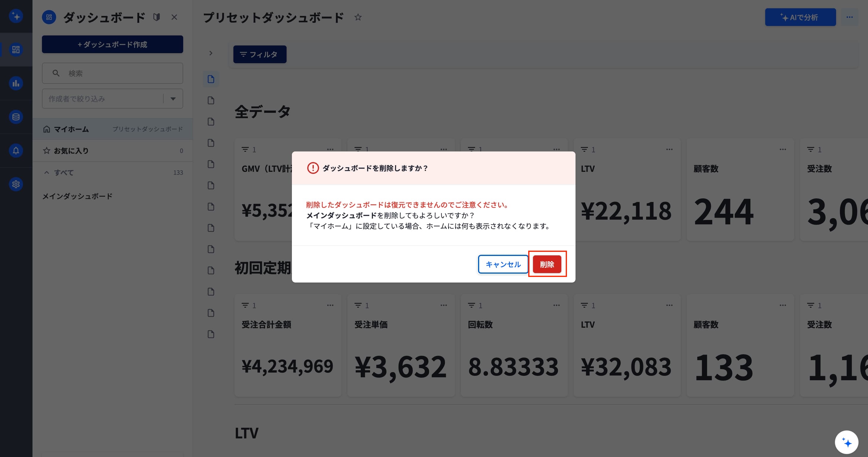Open the bar chart icon in left rail
868x457 pixels.
(16, 83)
